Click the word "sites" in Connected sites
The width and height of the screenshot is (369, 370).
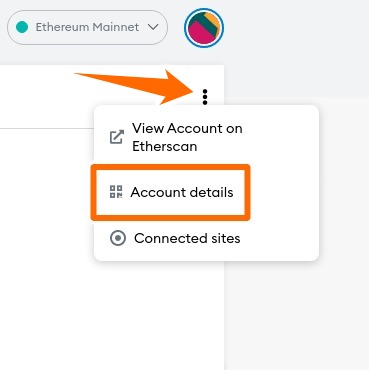226,238
